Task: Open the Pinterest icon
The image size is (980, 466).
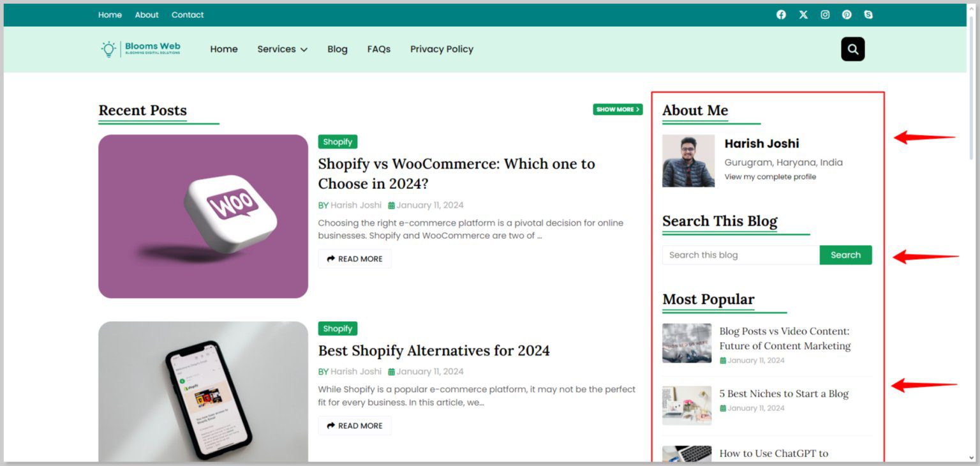Action: (847, 14)
